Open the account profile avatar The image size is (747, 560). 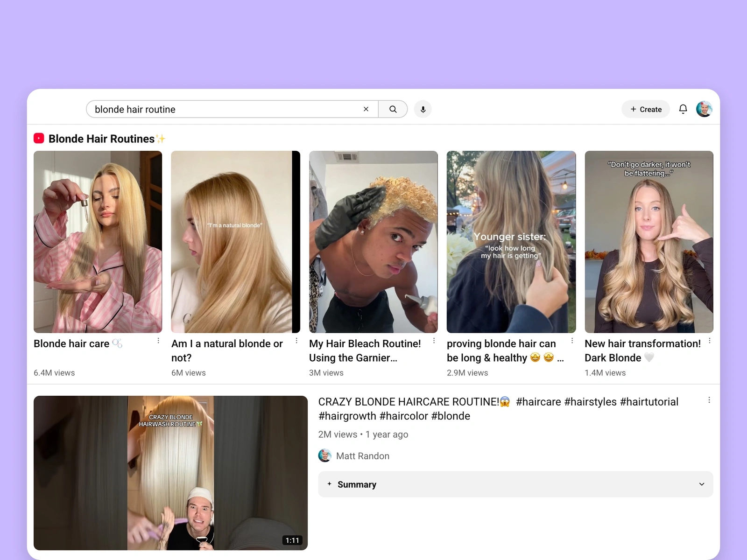point(704,109)
